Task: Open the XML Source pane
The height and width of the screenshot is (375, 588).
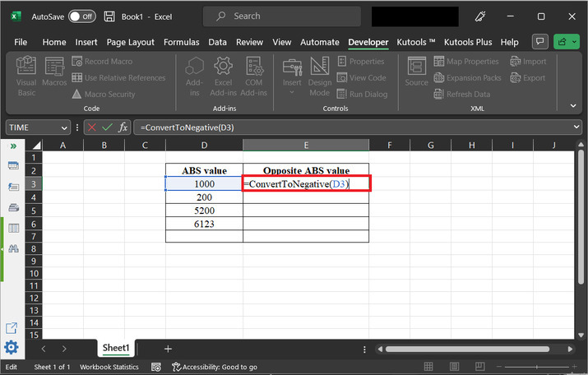Action: pyautogui.click(x=416, y=72)
